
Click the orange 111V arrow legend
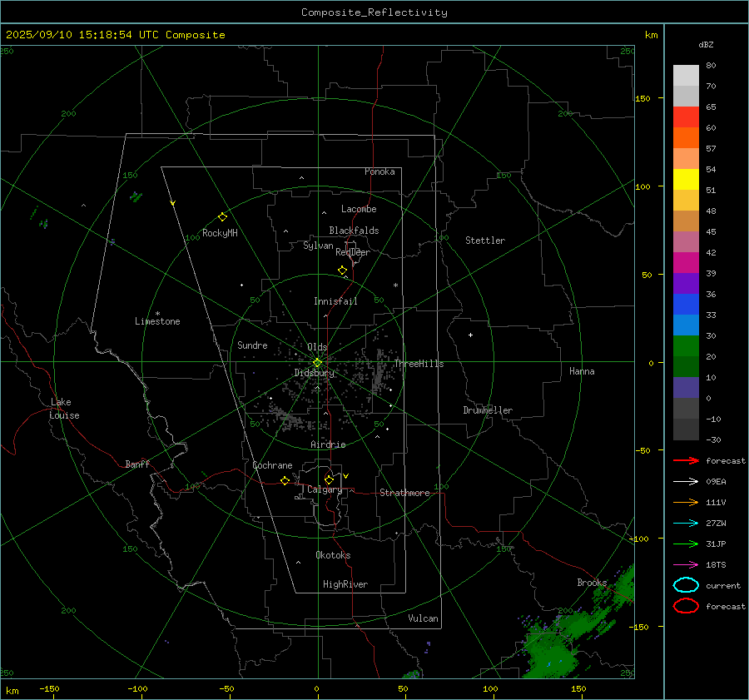tap(686, 502)
